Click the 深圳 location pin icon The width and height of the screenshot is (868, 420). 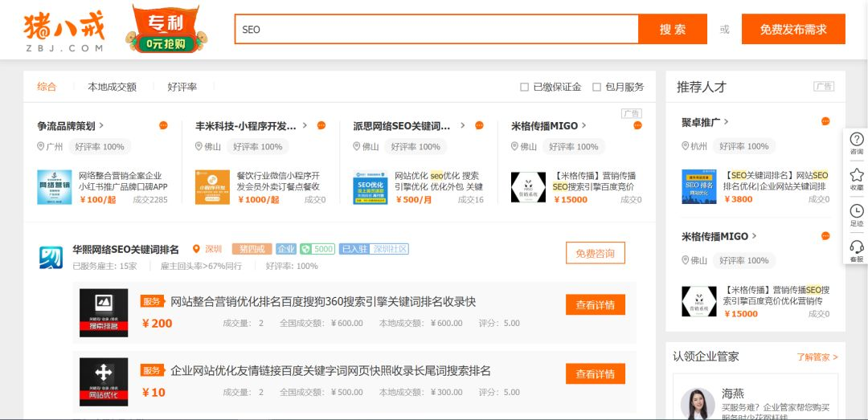click(x=196, y=249)
